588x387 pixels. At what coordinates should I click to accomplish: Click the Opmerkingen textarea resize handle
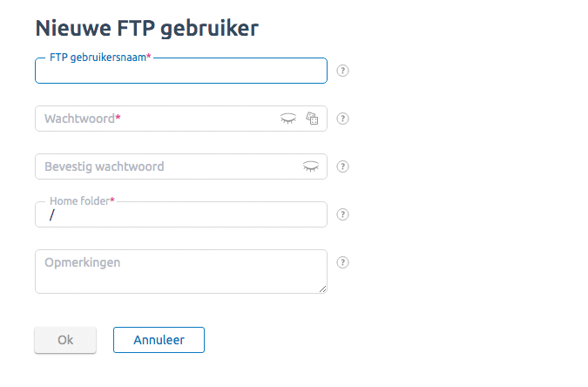tap(322, 289)
